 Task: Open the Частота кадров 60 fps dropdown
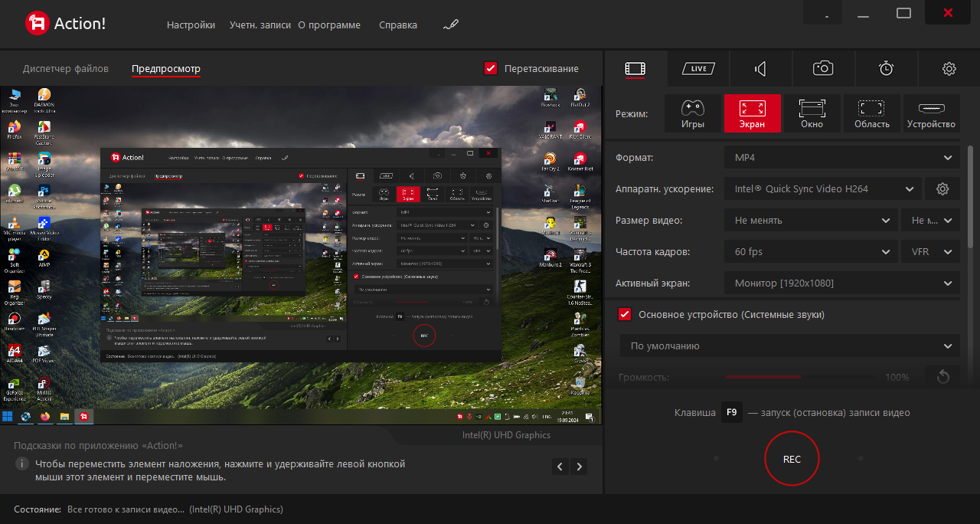click(x=811, y=251)
